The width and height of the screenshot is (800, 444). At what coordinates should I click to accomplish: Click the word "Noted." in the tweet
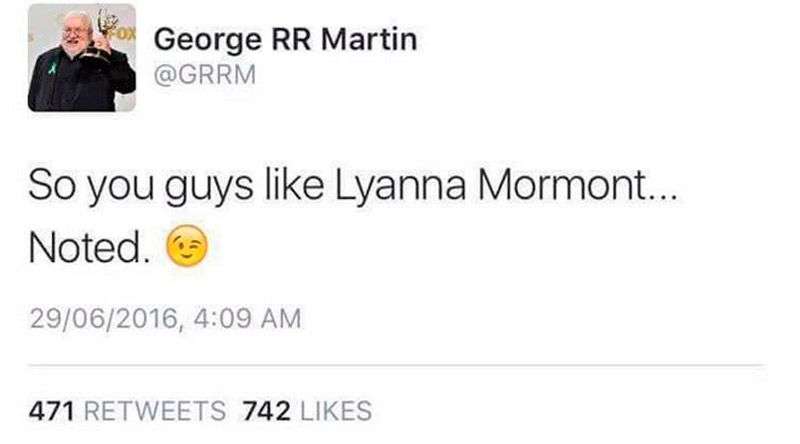click(x=89, y=246)
